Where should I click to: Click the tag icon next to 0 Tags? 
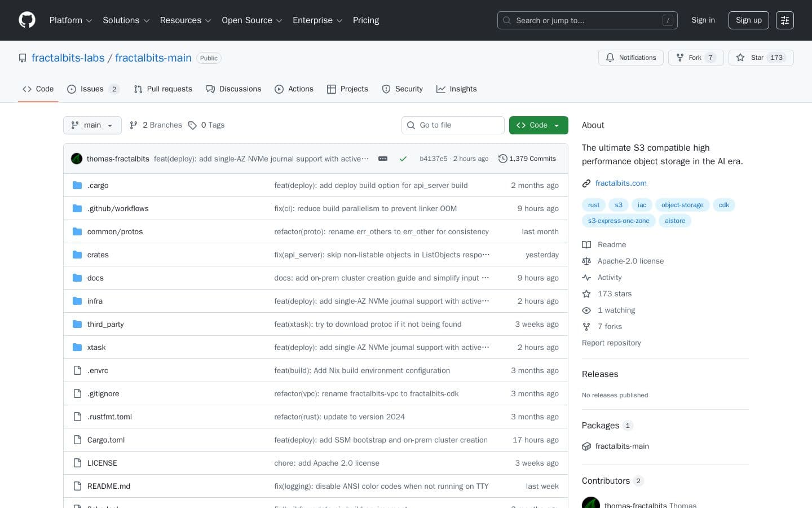192,125
